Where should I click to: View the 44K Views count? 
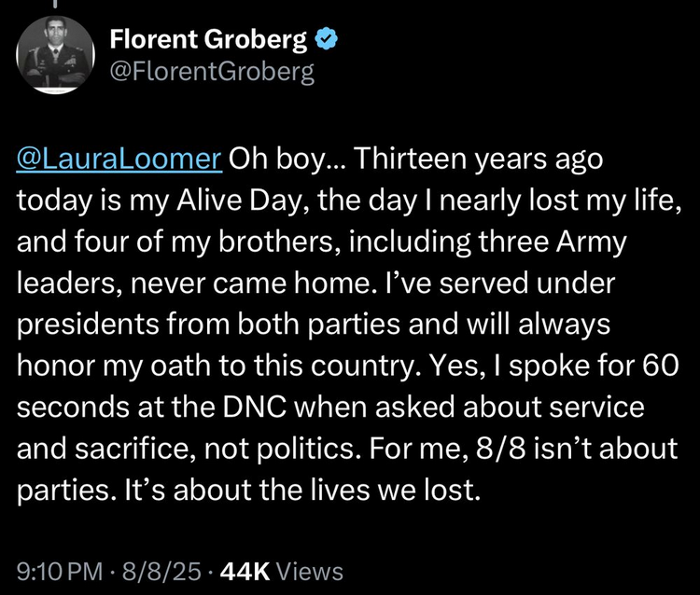point(282,572)
